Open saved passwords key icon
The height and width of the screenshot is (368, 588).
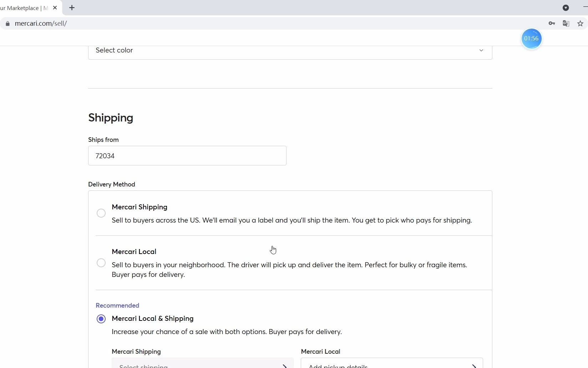(552, 24)
